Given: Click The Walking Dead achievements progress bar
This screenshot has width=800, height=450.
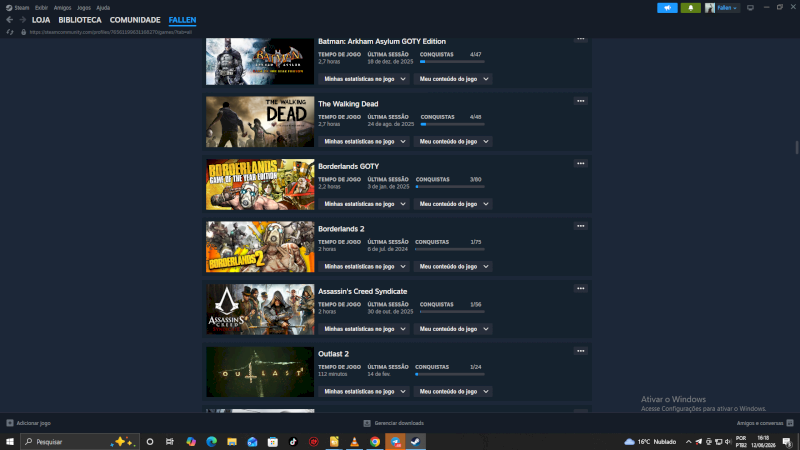Looking at the screenshot, I should tap(453, 124).
